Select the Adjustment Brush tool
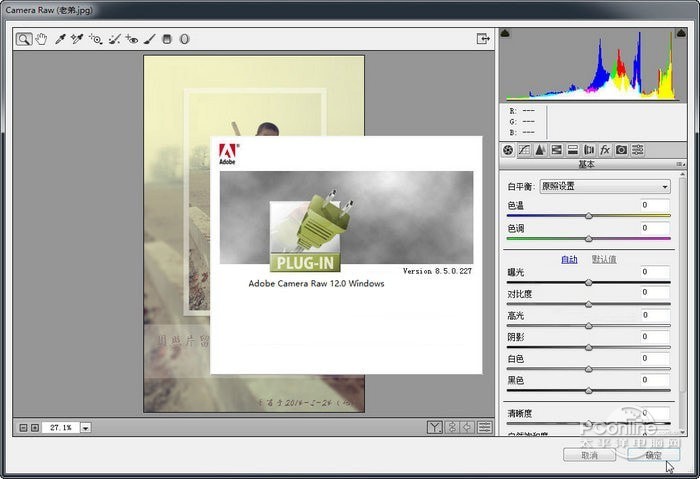The width and height of the screenshot is (700, 479). (149, 39)
